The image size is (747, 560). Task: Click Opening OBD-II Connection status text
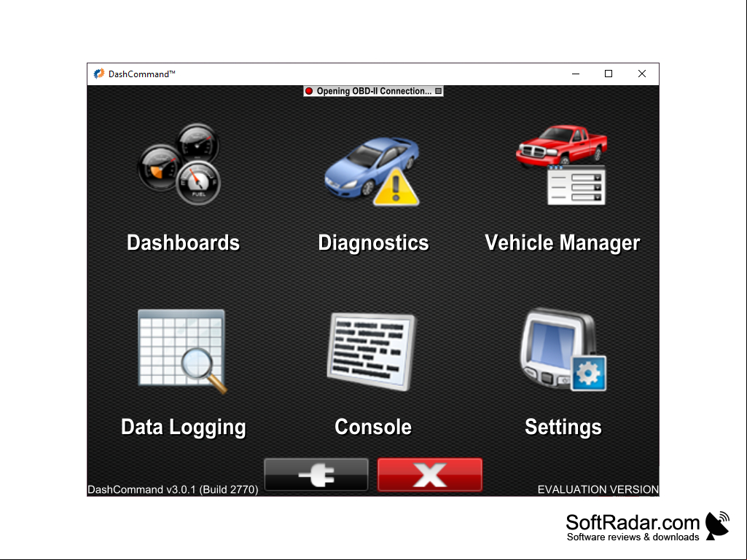(x=374, y=91)
